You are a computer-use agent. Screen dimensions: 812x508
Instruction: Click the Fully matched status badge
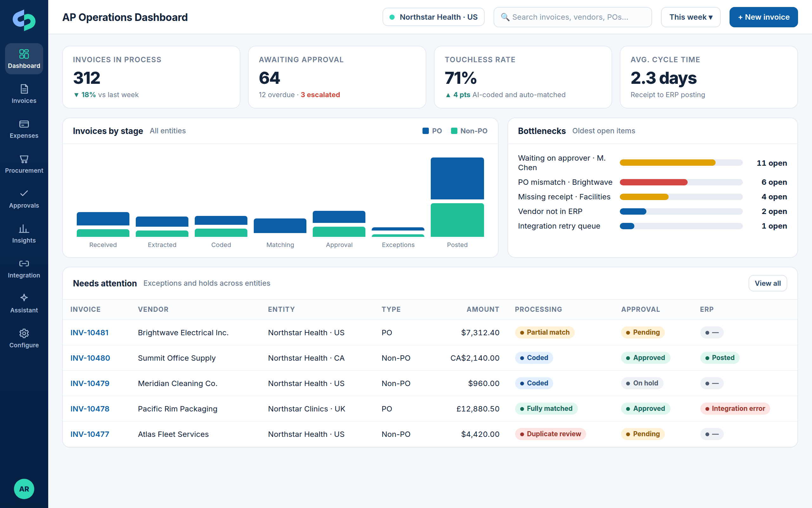[x=546, y=409]
